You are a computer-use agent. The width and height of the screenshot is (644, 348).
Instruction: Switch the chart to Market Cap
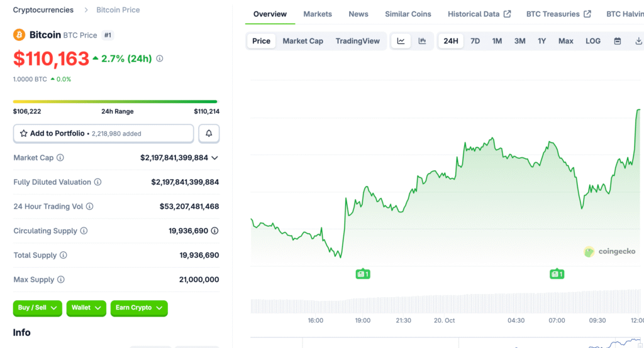tap(303, 41)
